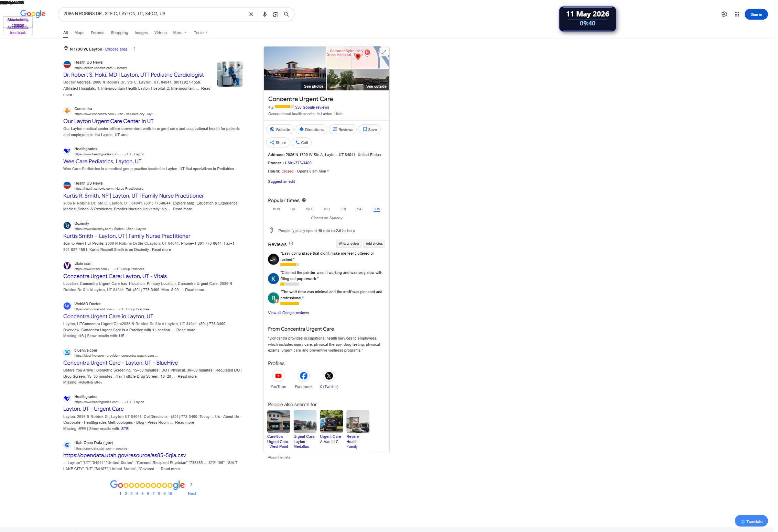778x532 pixels.
Task: Switch to the Images tab
Action: coord(141,33)
